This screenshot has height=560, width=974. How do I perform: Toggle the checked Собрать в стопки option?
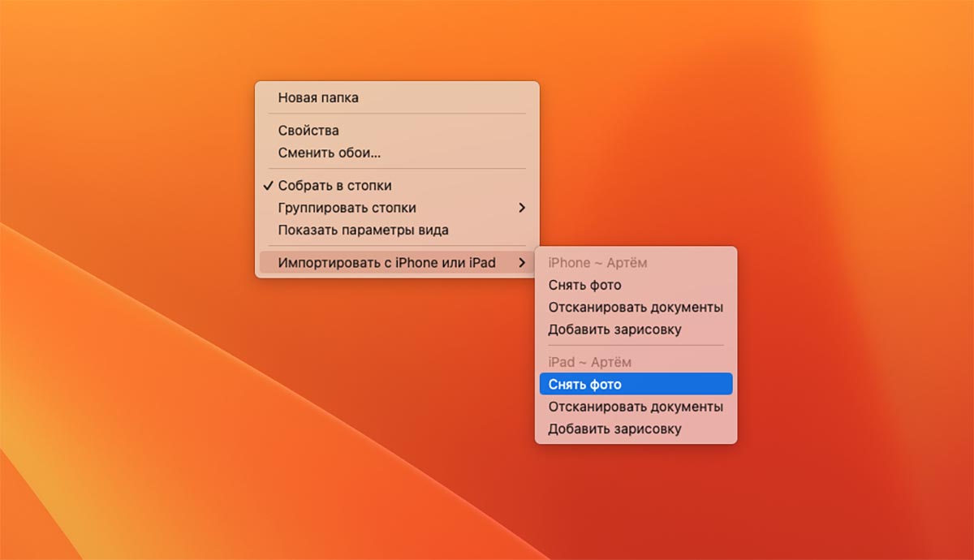397,186
